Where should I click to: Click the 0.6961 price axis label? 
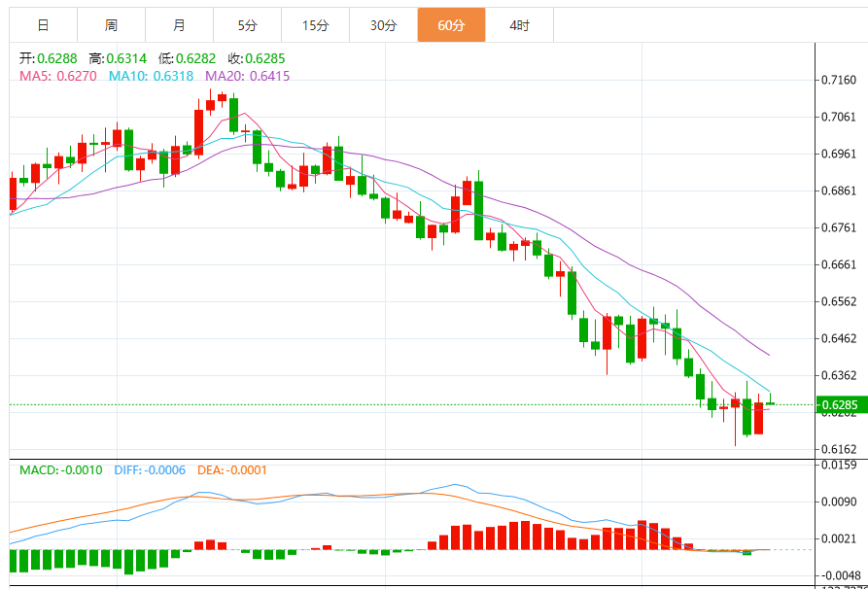839,154
